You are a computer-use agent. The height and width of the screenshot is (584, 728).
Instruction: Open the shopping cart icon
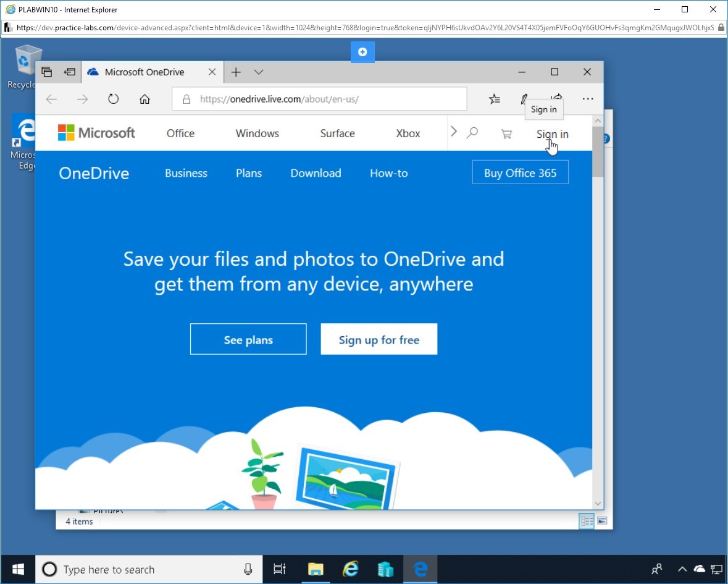(506, 134)
